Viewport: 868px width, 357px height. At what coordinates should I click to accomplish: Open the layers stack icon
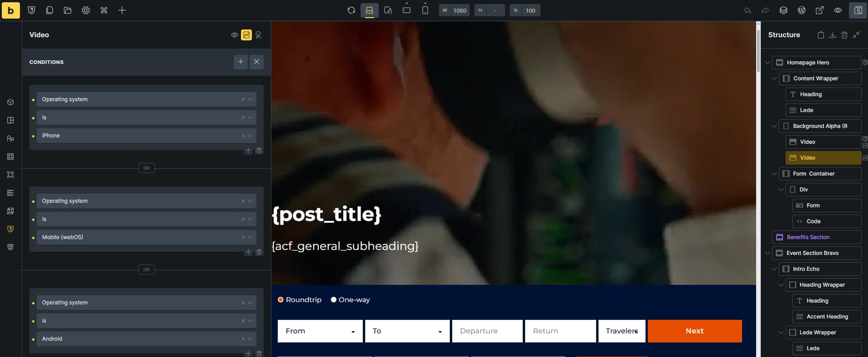pyautogui.click(x=783, y=10)
